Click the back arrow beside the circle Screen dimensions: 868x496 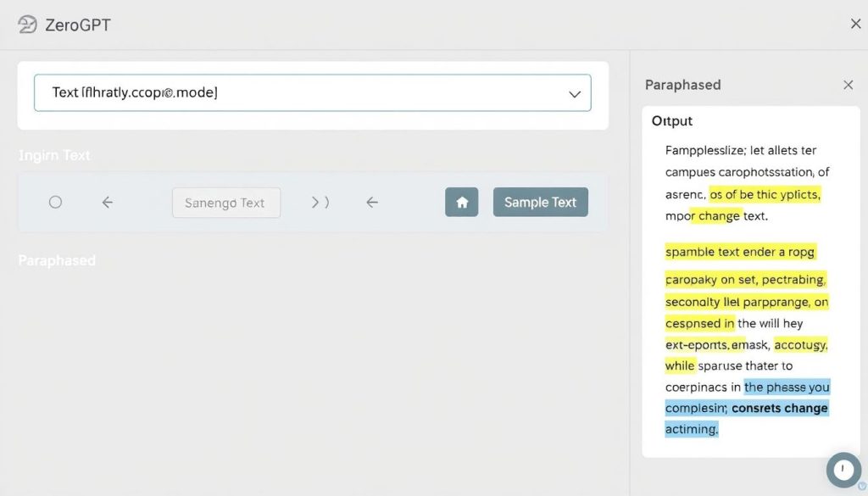[x=107, y=203]
